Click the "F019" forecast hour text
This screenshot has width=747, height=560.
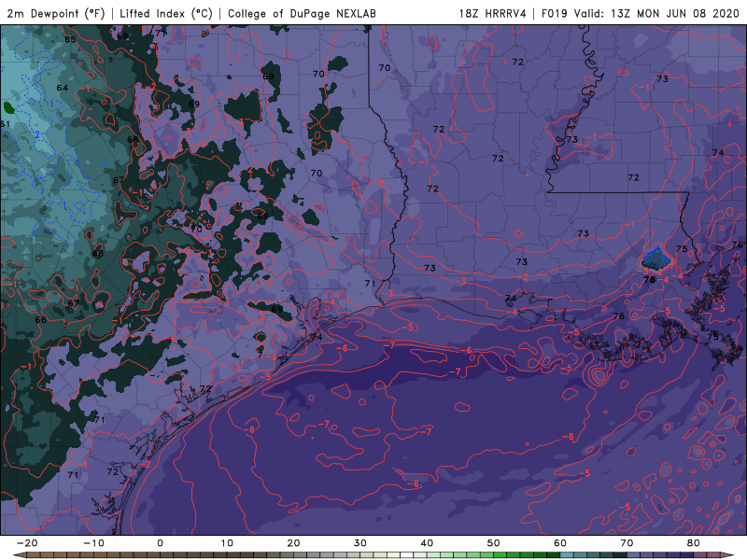tap(554, 13)
